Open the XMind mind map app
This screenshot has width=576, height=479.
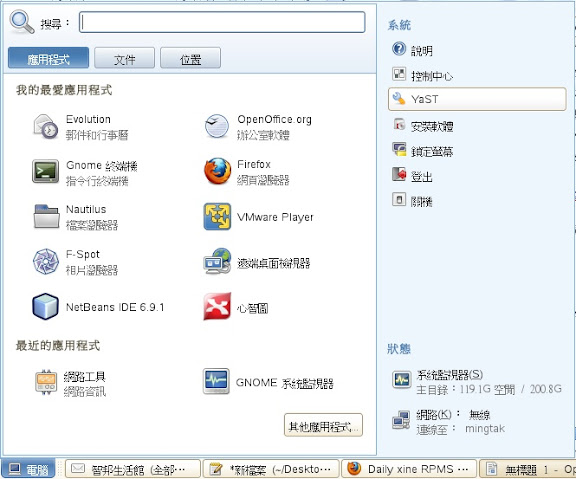[x=236, y=307]
